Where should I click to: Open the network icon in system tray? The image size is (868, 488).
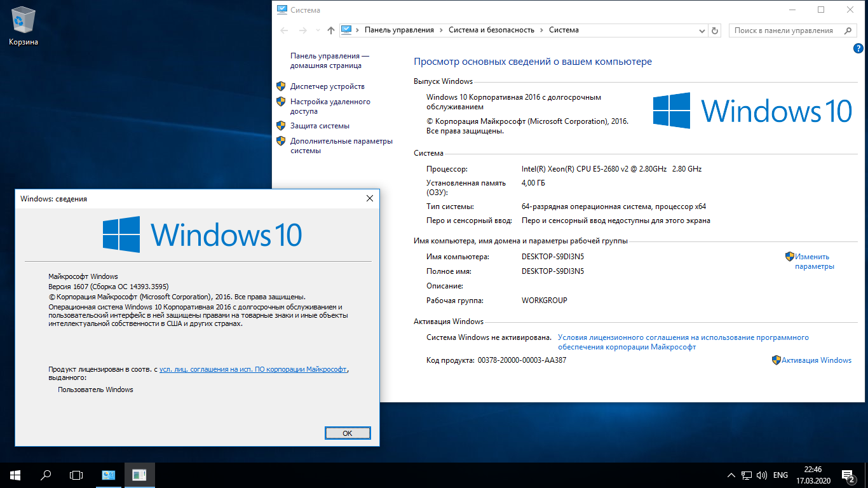(747, 475)
